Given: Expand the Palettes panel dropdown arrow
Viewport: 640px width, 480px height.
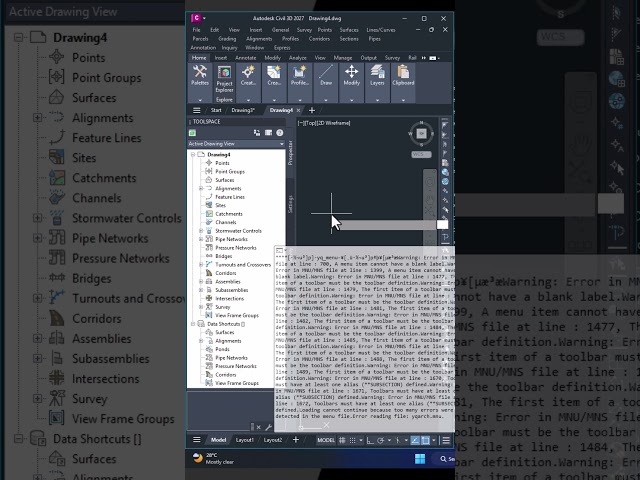Looking at the screenshot, I should point(200,100).
